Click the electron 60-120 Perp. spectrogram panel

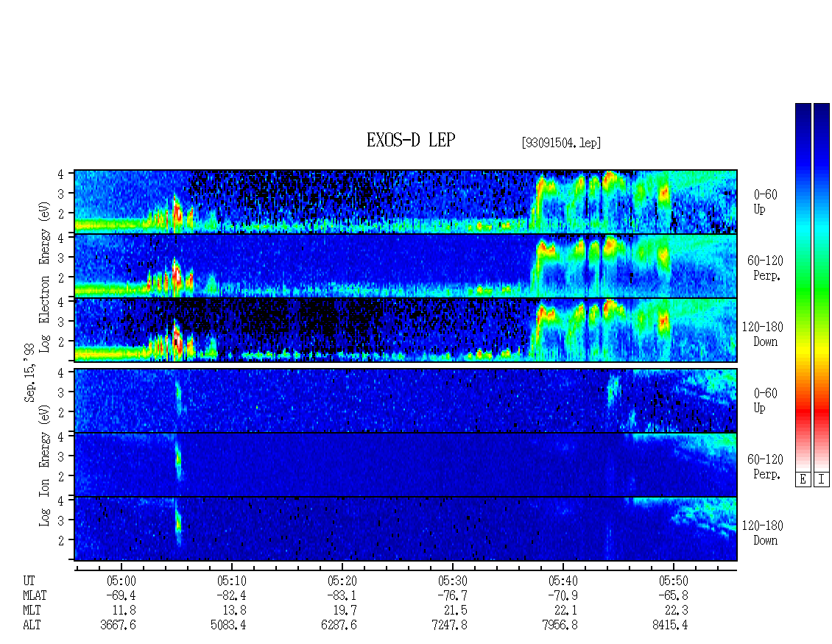pyautogui.click(x=406, y=266)
